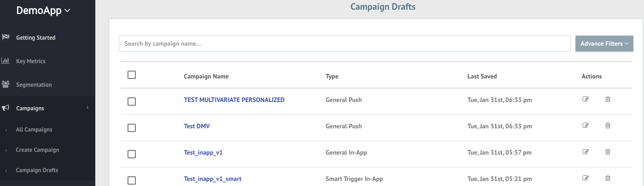
Task: Collapse the Campaigns sidebar section arrow
Action: pyautogui.click(x=87, y=108)
